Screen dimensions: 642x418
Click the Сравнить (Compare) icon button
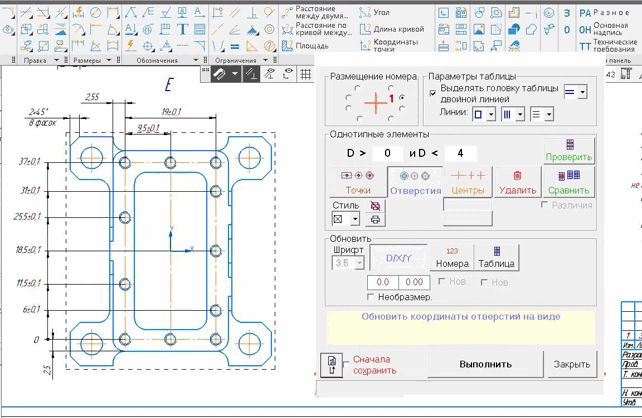(x=570, y=181)
